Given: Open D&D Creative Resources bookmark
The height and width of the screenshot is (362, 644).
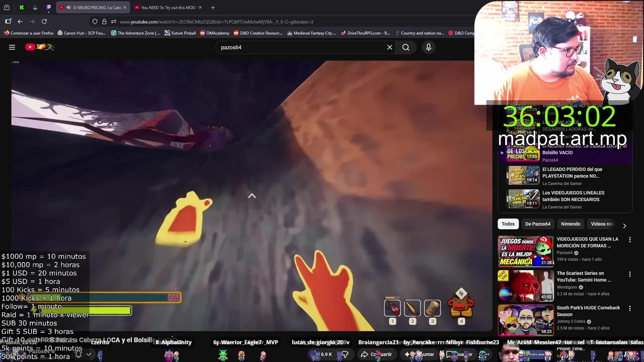Looking at the screenshot, I should 258,33.
